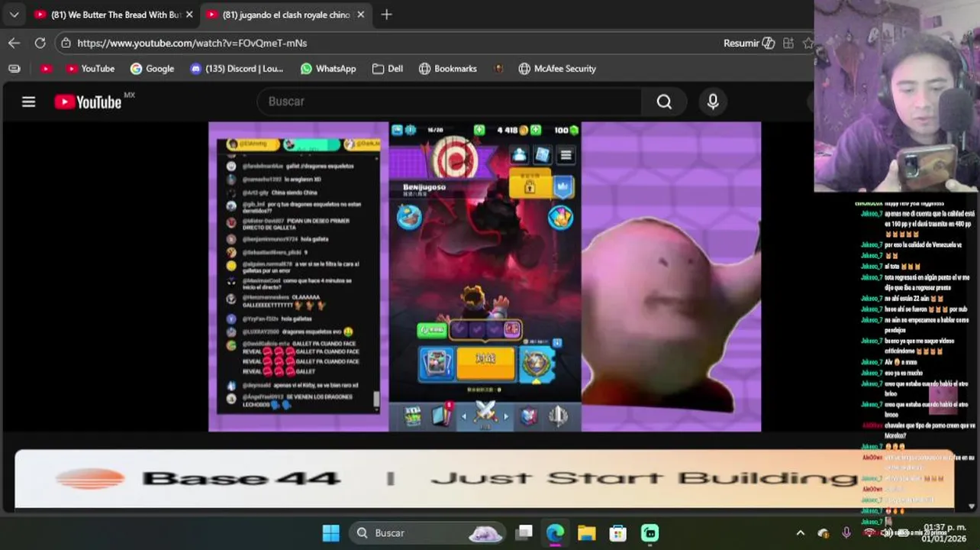980x550 pixels.
Task: Open the Bookmarks favorites item
Action: click(448, 69)
